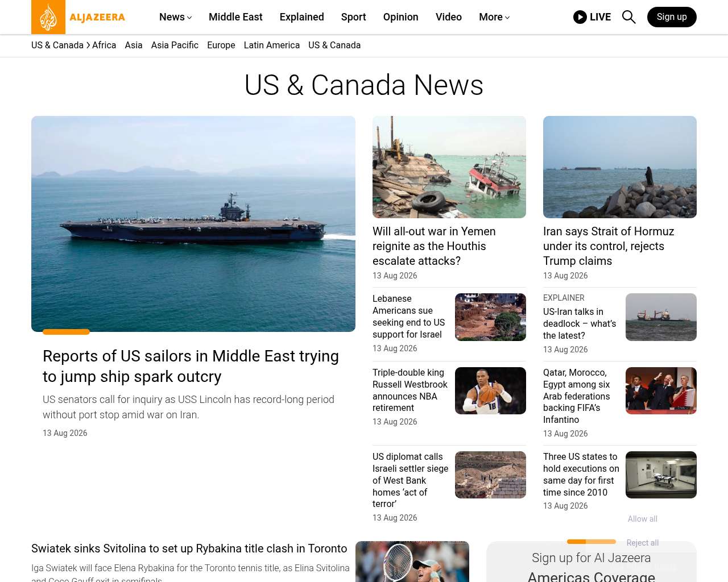Open Russell Westbrook retirement article

click(410, 390)
